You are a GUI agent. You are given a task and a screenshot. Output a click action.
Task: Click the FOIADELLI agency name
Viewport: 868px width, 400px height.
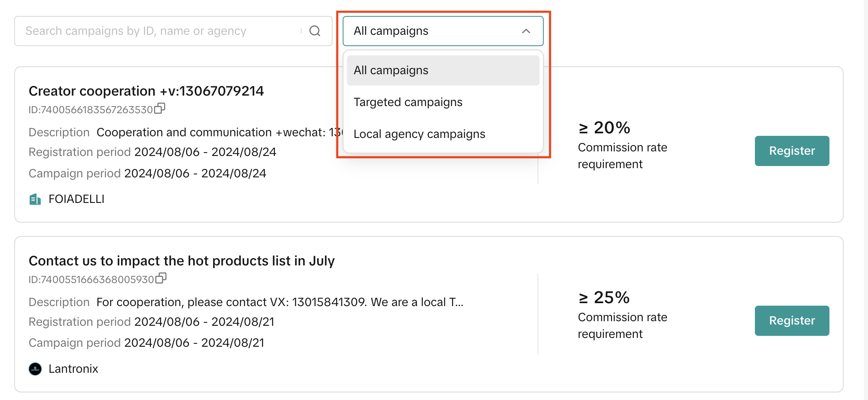(76, 199)
